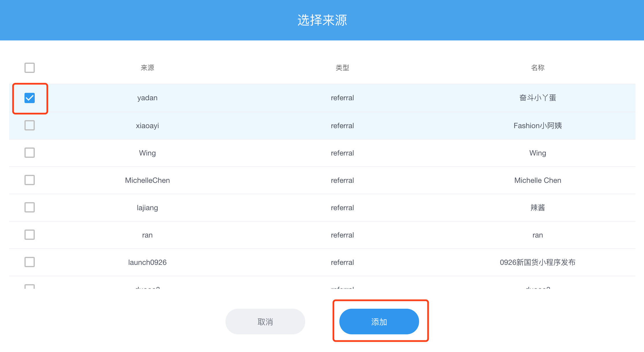Click the 奋斗小丫蛋 name cell
644x352 pixels.
coord(538,98)
